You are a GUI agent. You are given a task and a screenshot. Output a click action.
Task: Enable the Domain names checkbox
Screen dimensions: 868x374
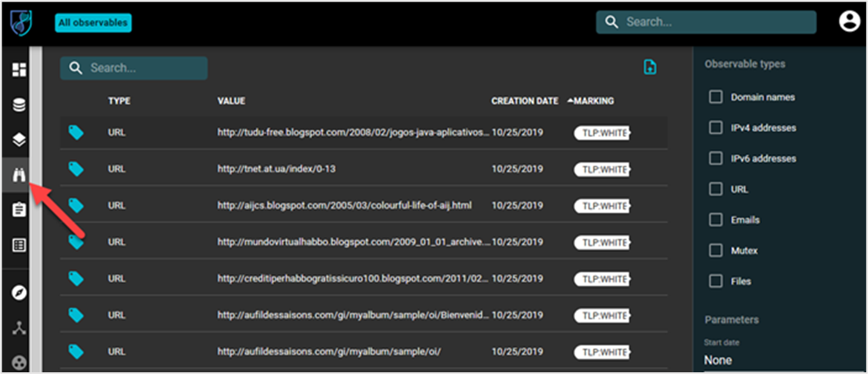click(715, 97)
